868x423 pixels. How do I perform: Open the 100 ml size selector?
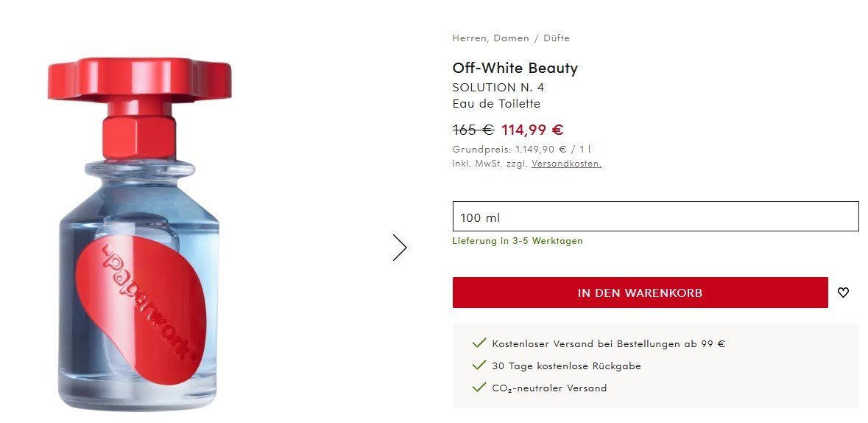655,217
